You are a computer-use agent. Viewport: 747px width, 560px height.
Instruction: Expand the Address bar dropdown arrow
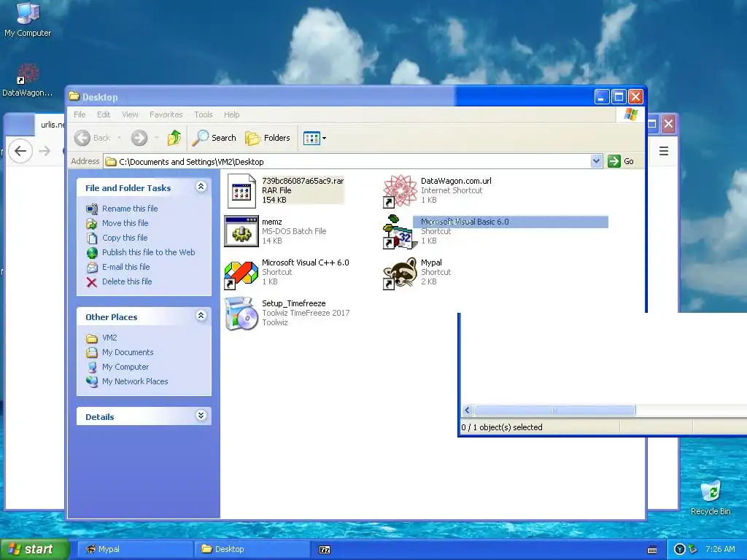[596, 161]
